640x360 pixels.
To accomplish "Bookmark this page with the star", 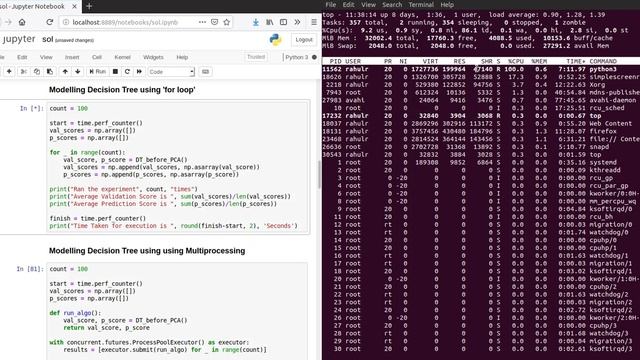I will click(227, 22).
